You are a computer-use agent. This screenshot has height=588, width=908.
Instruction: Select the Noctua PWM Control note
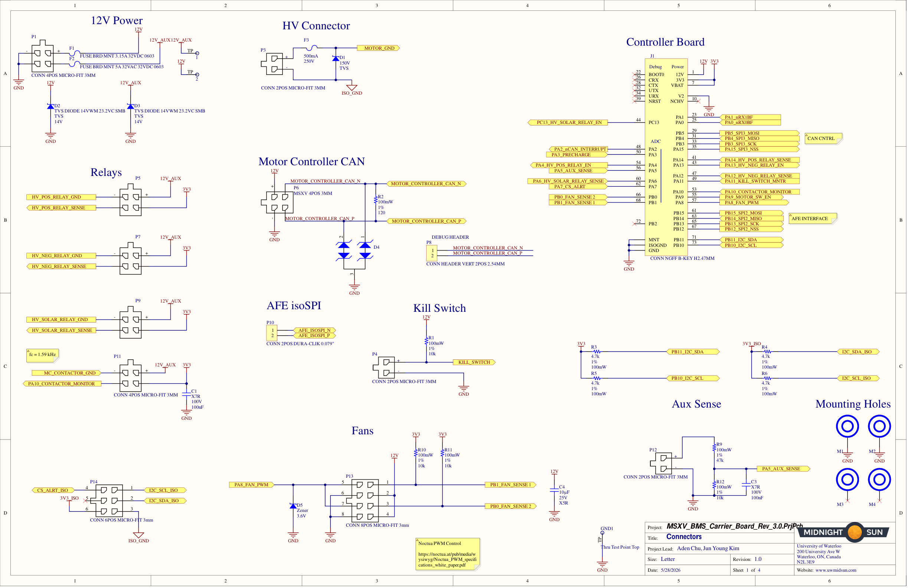point(448,555)
